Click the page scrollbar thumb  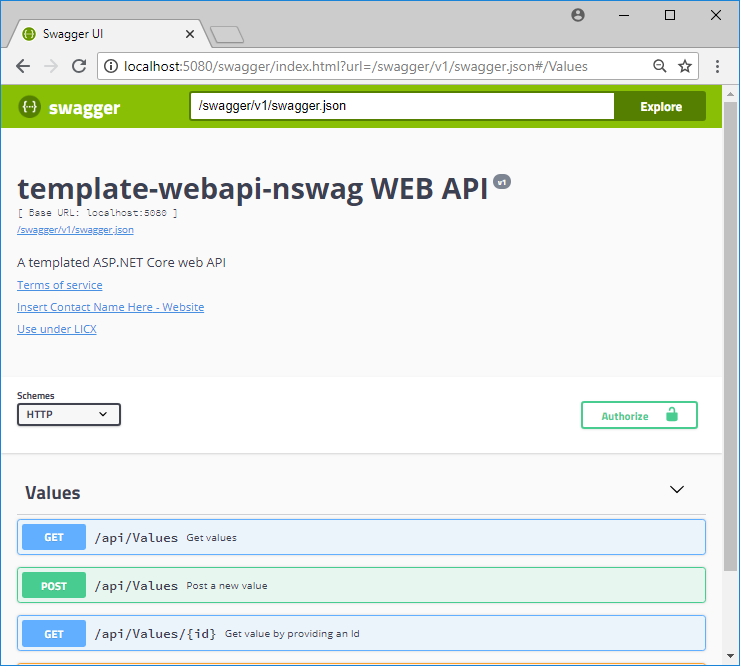tap(730, 336)
